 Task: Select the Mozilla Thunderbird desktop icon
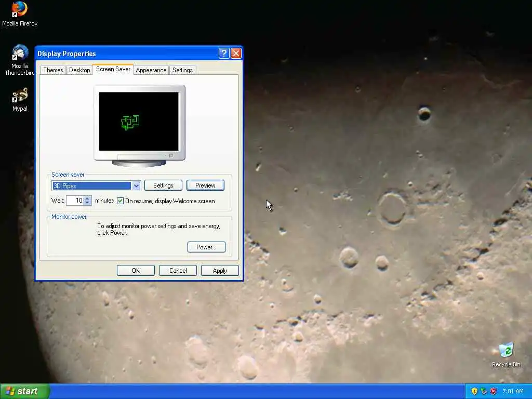tap(19, 60)
